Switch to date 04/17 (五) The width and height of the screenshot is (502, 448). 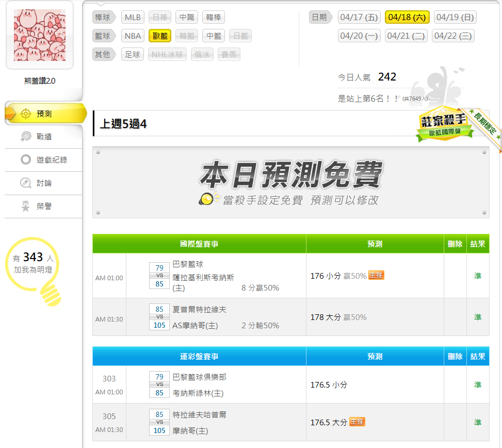pyautogui.click(x=359, y=17)
